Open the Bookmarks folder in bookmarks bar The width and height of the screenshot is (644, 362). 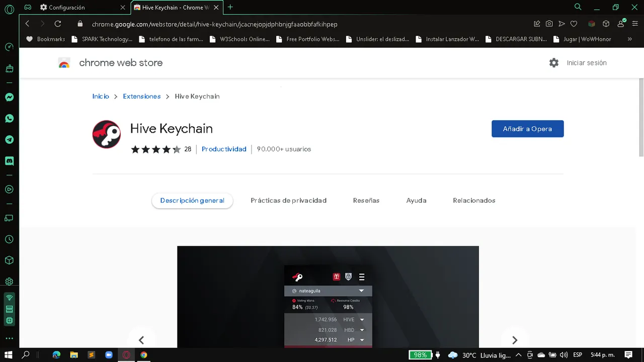click(x=45, y=39)
